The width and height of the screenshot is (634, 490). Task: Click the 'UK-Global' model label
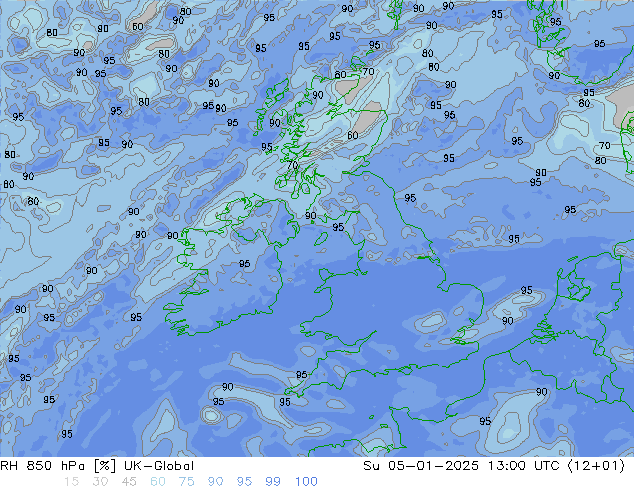point(159,466)
